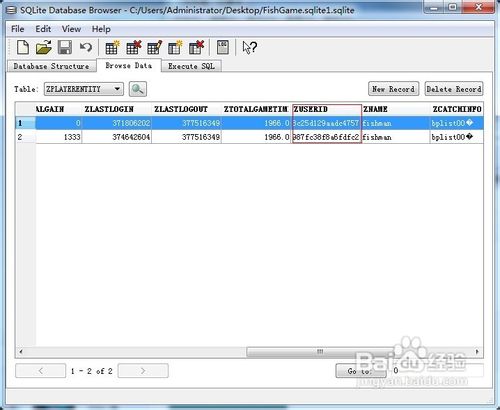Image resolution: width=500 pixels, height=410 pixels.
Task: Click the Delete Index toolbar icon
Action: [196, 47]
